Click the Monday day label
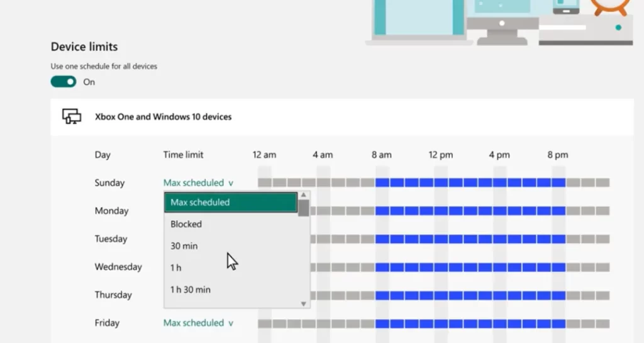The height and width of the screenshot is (343, 644). coord(111,211)
